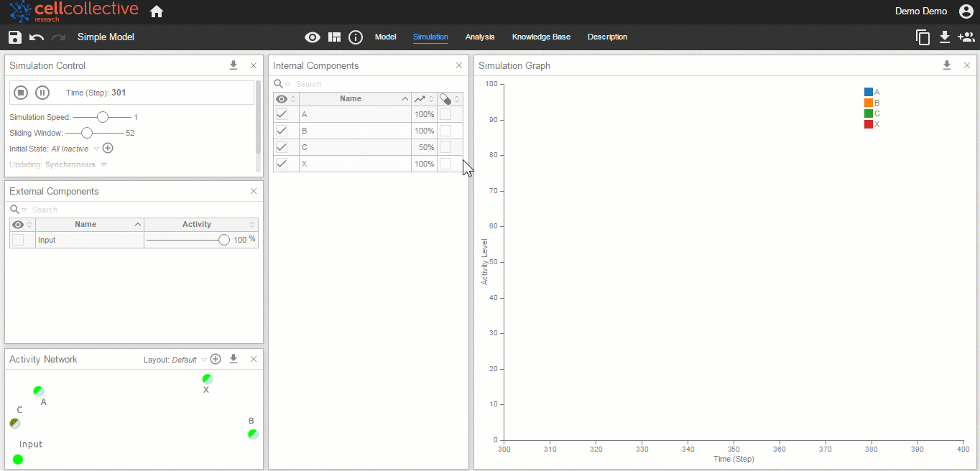Open the layout icon in the top toolbar
The width and height of the screenshot is (980, 471).
tap(334, 37)
